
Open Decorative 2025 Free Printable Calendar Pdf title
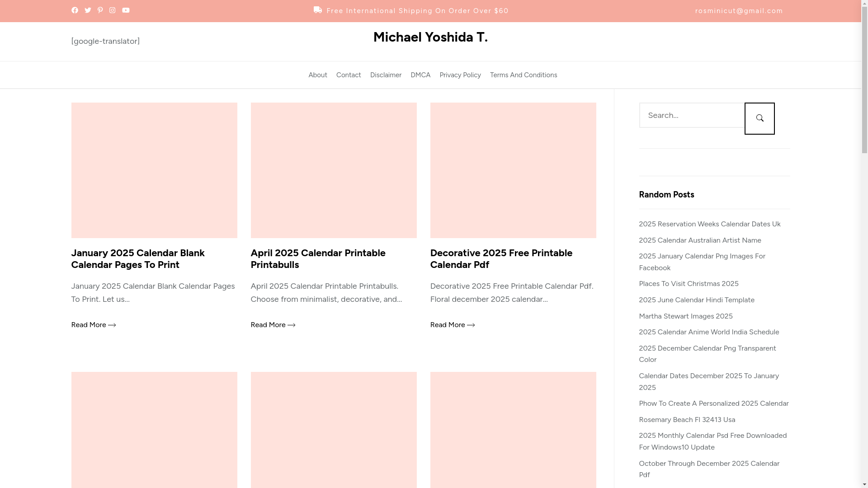click(x=501, y=258)
